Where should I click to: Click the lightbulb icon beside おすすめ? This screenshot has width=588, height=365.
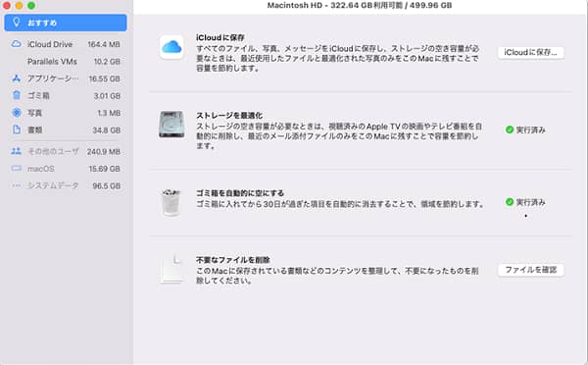[16, 23]
